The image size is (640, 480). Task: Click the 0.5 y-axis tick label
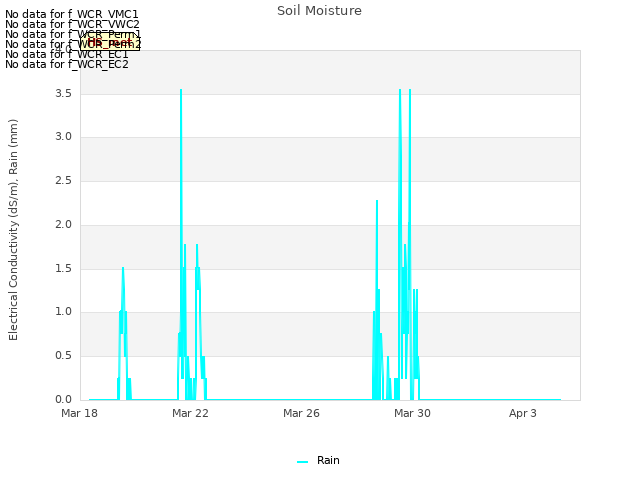(63, 356)
